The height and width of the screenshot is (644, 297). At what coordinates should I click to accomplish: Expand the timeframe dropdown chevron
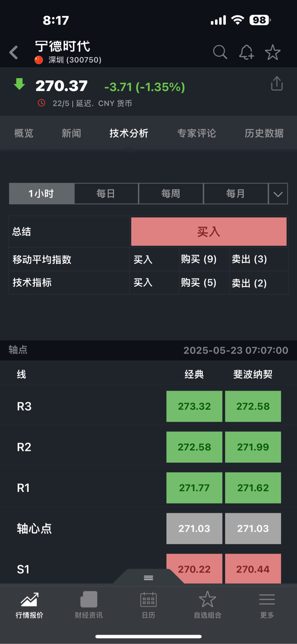[x=278, y=193]
